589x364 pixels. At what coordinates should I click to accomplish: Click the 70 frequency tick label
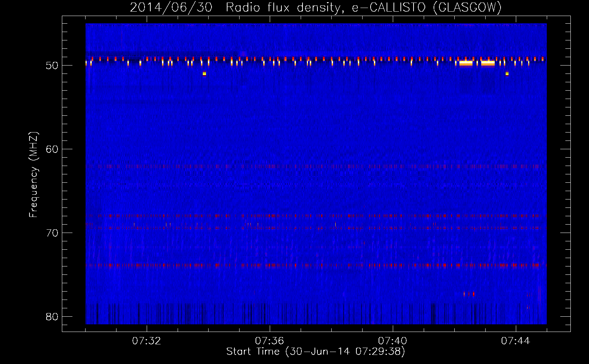[x=52, y=233]
